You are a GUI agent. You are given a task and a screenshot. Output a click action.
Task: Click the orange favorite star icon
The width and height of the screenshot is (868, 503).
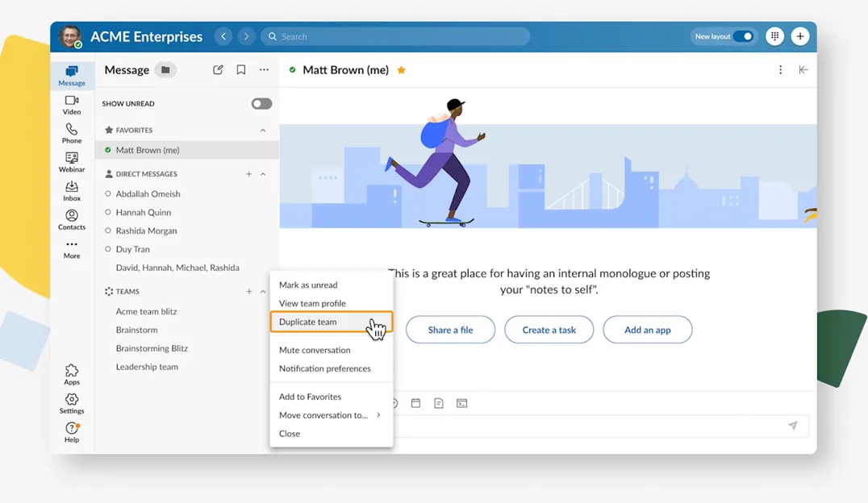click(x=401, y=70)
